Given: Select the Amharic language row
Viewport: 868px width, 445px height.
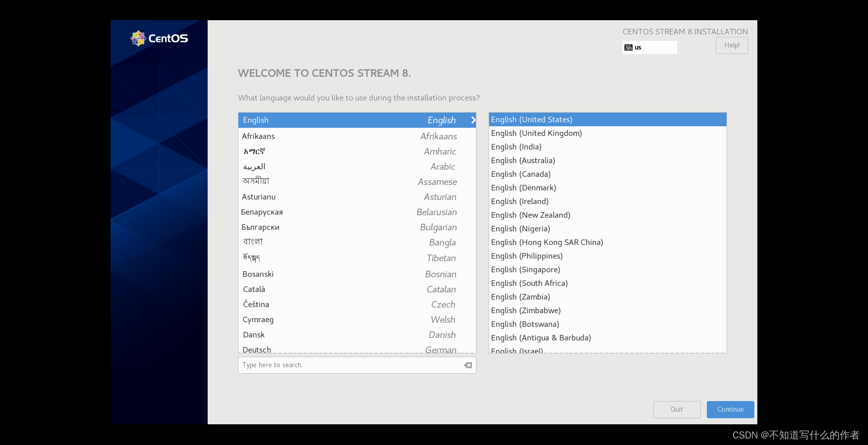Looking at the screenshot, I should pos(357,152).
